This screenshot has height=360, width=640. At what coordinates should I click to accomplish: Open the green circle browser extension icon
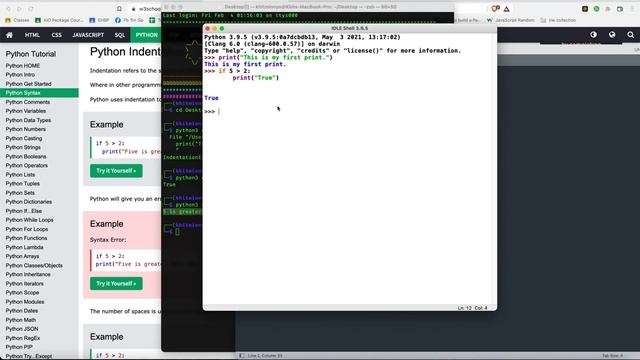coord(596,9)
